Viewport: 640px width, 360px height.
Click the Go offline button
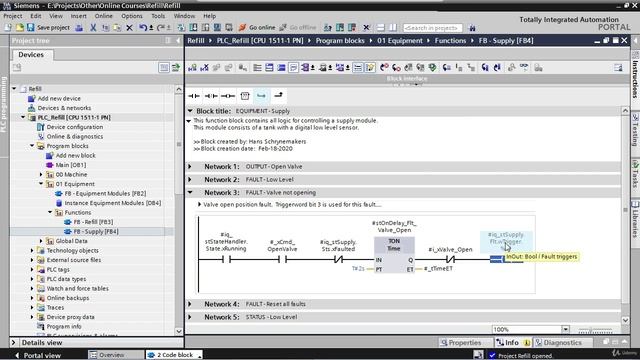[x=298, y=27]
